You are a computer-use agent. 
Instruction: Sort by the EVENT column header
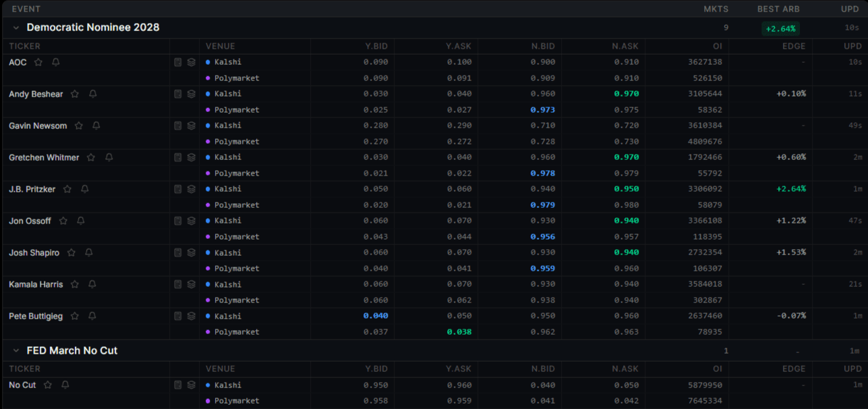[x=26, y=9]
